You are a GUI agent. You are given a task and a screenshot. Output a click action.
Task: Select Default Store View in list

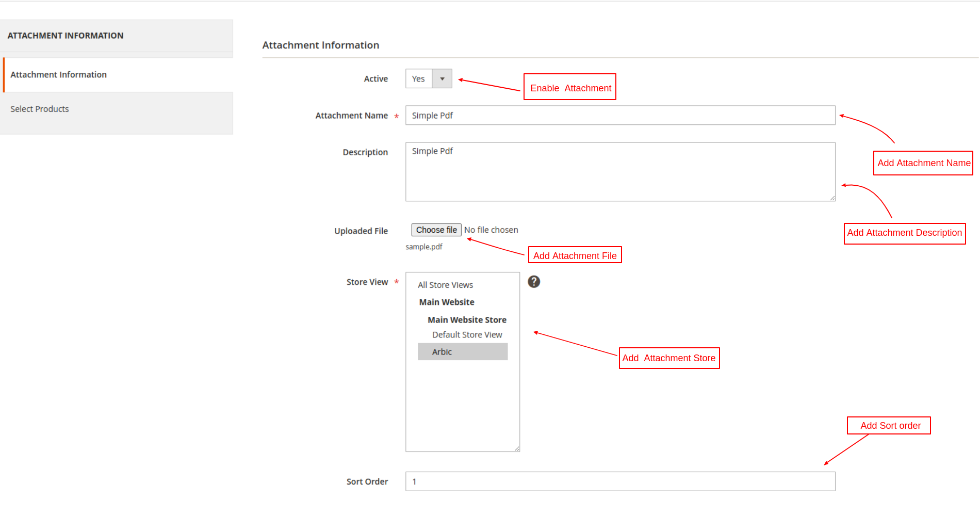[x=467, y=335]
